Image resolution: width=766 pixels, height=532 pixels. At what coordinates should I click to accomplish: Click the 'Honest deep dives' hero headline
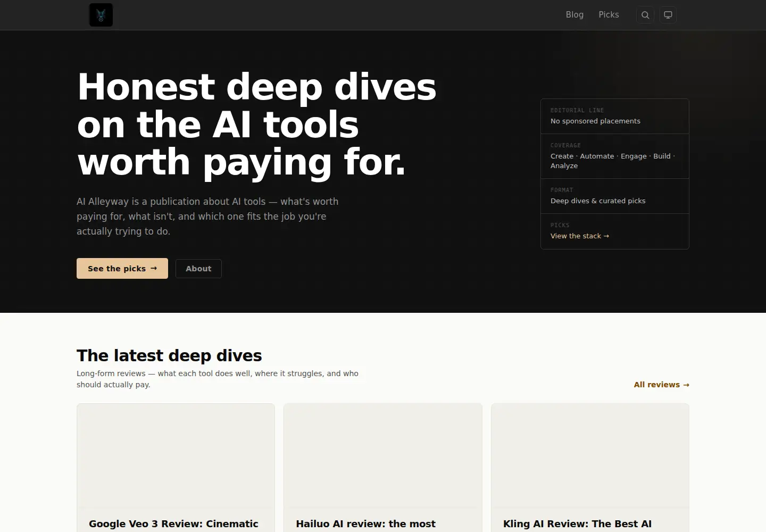click(257, 124)
